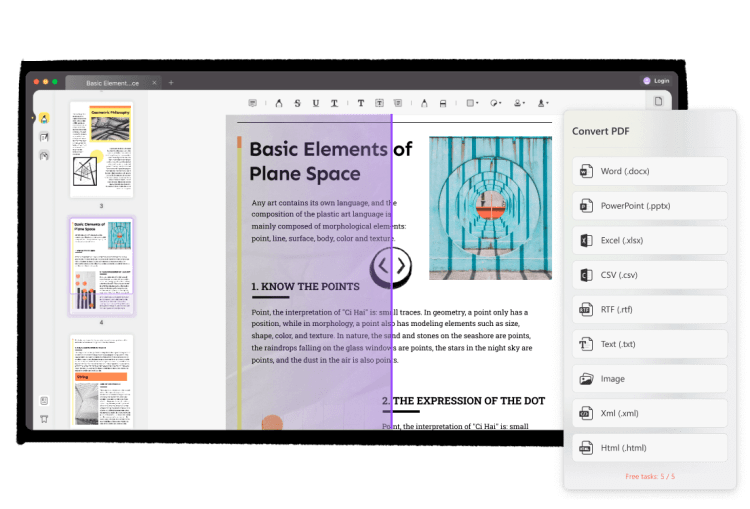
Task: Open the rectangle shape tool dropdown
Action: [x=472, y=103]
